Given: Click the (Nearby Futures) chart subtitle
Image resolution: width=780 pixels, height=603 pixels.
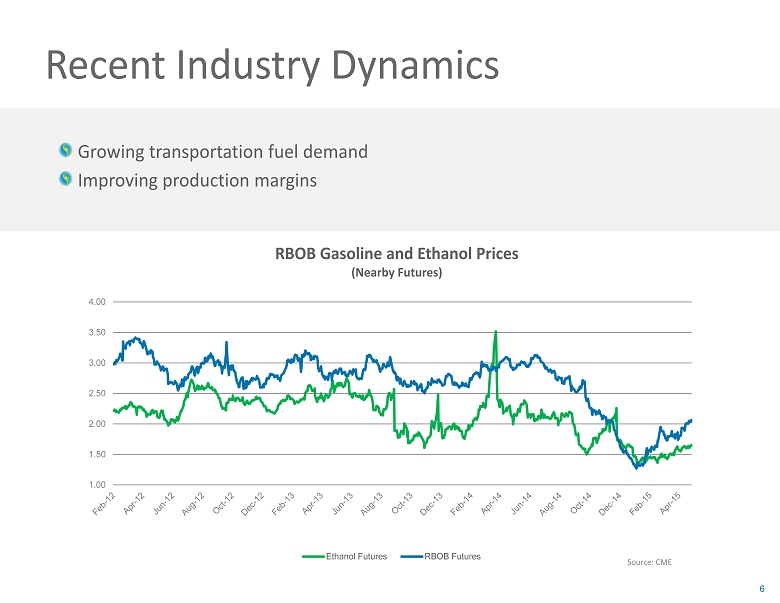Looking at the screenshot, I should [397, 272].
